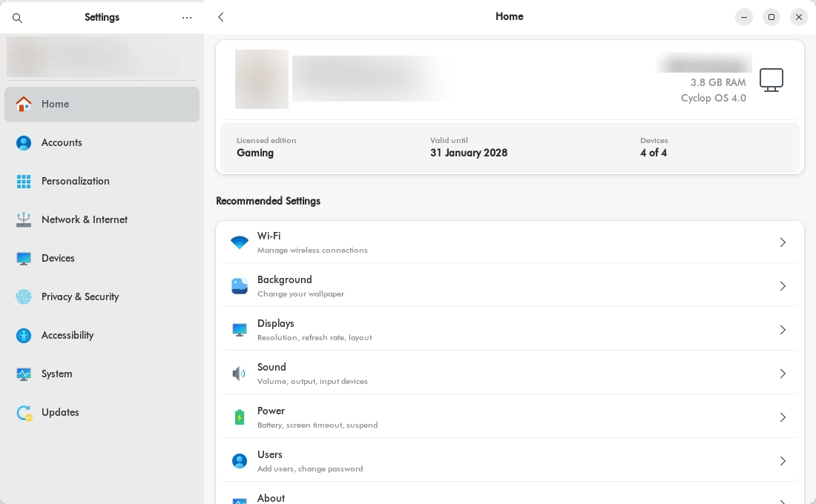Open Sound volume settings
Image resolution: width=816 pixels, height=504 pixels.
(x=510, y=374)
